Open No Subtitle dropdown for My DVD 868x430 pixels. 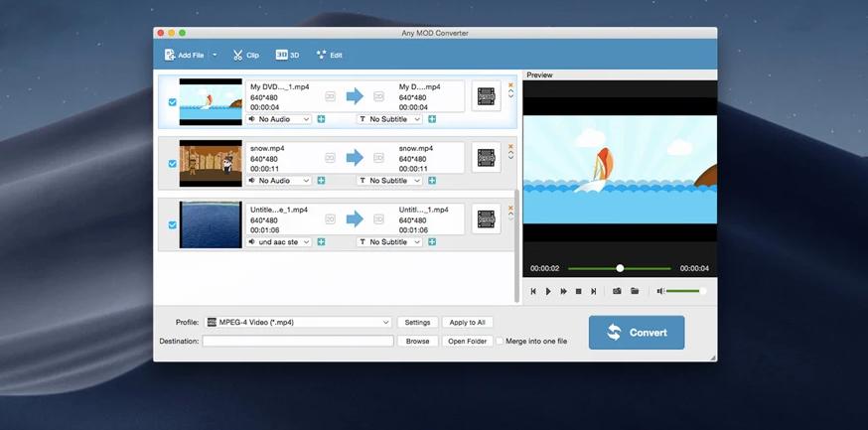coord(389,119)
